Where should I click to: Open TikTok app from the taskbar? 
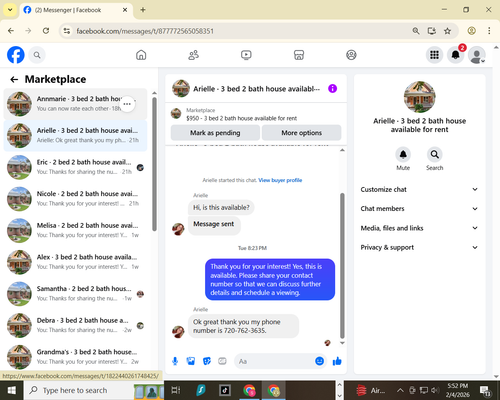point(225,390)
